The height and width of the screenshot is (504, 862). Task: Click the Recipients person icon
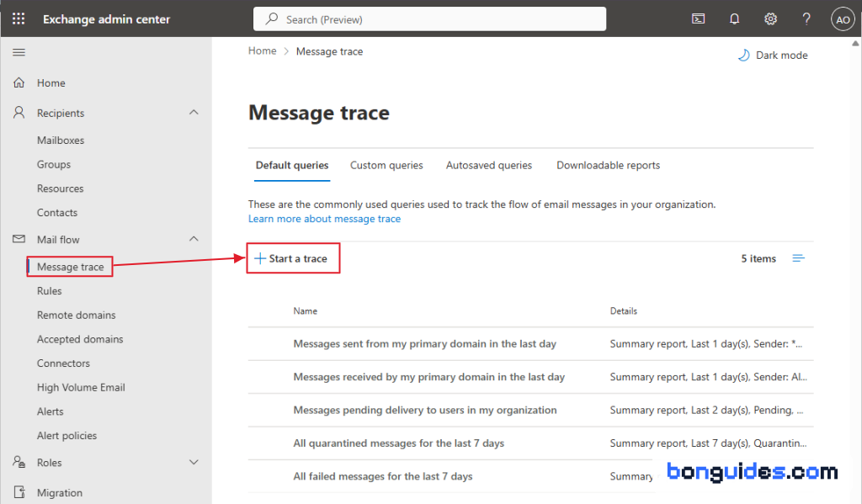[19, 113]
